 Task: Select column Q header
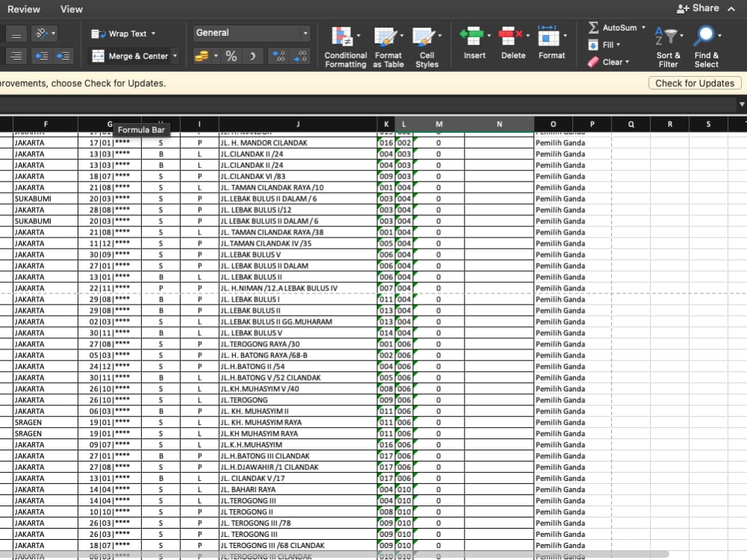coord(630,124)
